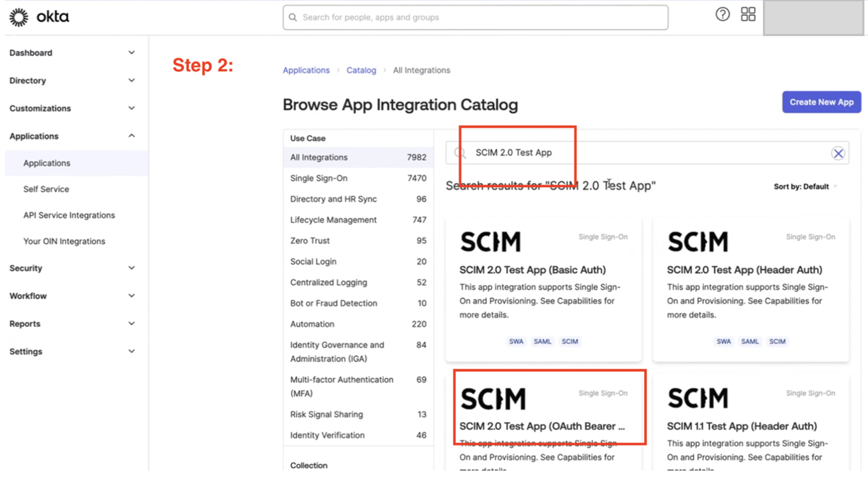Click SCIM logo on OAuth Bearer card
The width and height of the screenshot is (868, 489).
(x=493, y=399)
